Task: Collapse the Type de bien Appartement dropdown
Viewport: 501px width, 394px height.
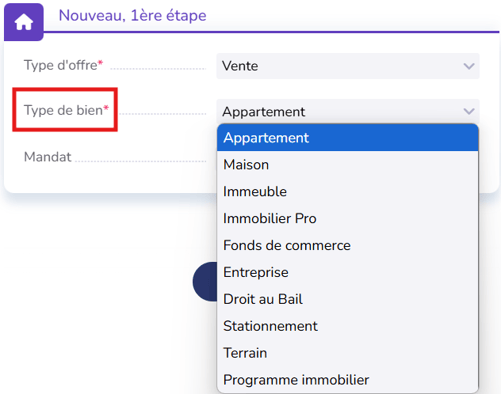Action: point(348,111)
